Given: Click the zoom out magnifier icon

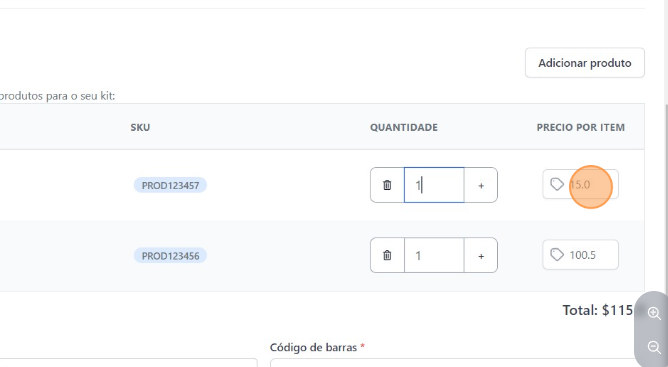Looking at the screenshot, I should click(x=654, y=347).
